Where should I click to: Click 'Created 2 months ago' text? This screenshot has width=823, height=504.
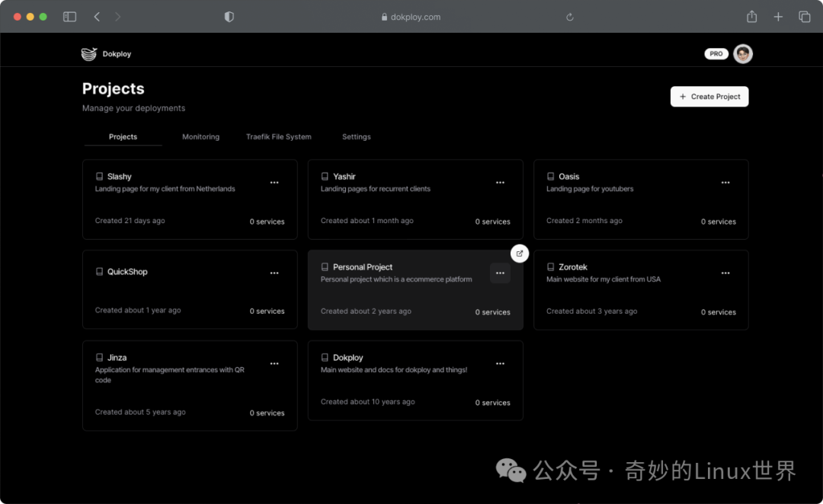pos(584,220)
